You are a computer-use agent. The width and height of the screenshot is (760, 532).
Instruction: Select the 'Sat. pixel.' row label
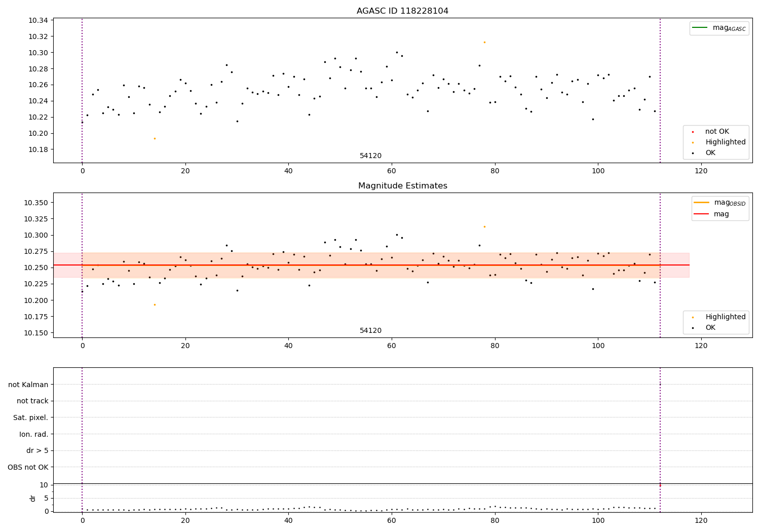tap(31, 418)
